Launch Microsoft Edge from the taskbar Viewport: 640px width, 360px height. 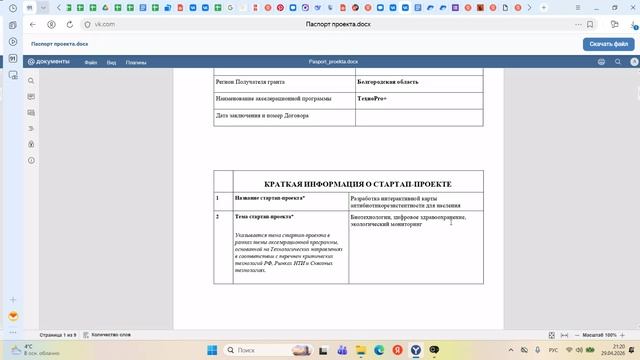click(x=379, y=350)
